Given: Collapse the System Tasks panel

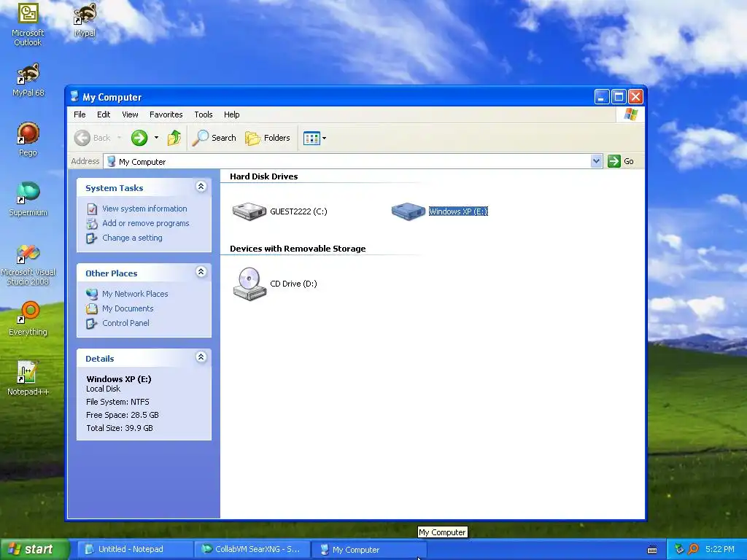Looking at the screenshot, I should pos(201,187).
